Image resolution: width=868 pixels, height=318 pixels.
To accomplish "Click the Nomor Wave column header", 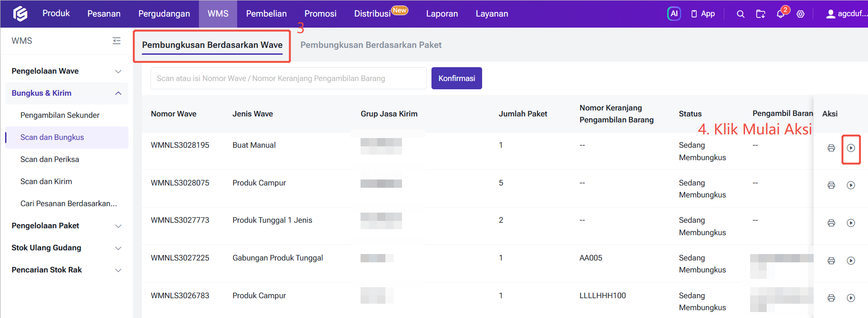I will [x=174, y=114].
